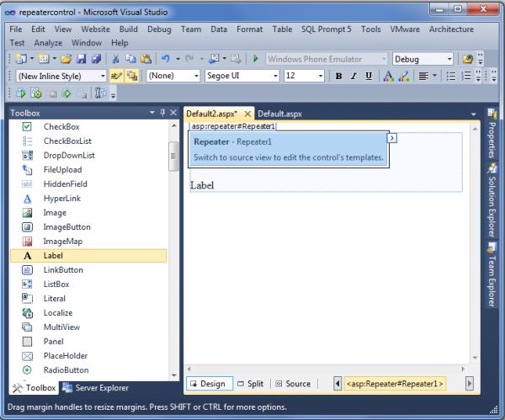Switch to Split view
Viewport: 505px width, 420px height.
251,384
